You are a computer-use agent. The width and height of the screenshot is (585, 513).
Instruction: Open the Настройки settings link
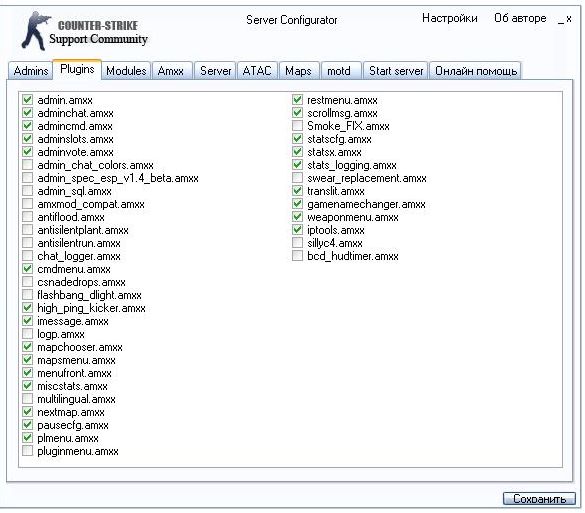450,18
